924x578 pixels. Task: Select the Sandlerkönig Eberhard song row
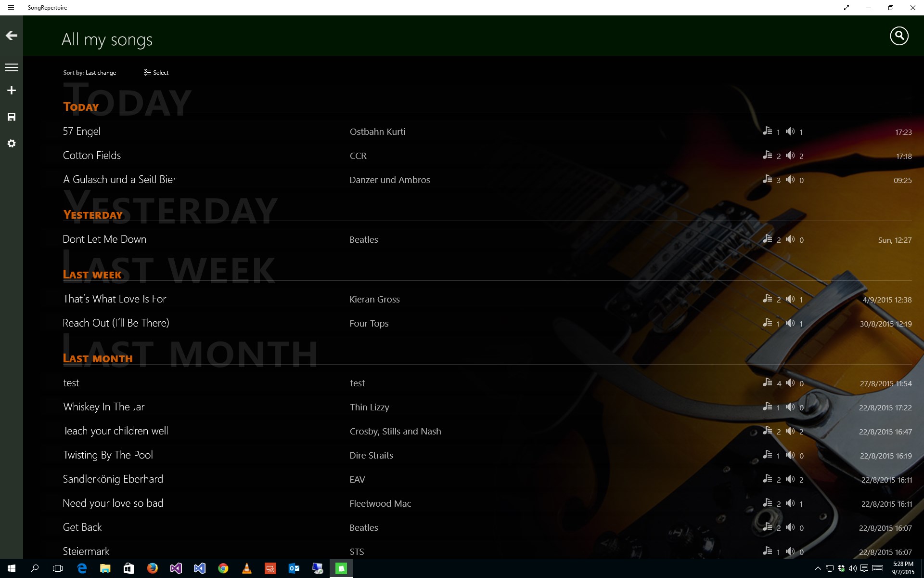coord(113,479)
